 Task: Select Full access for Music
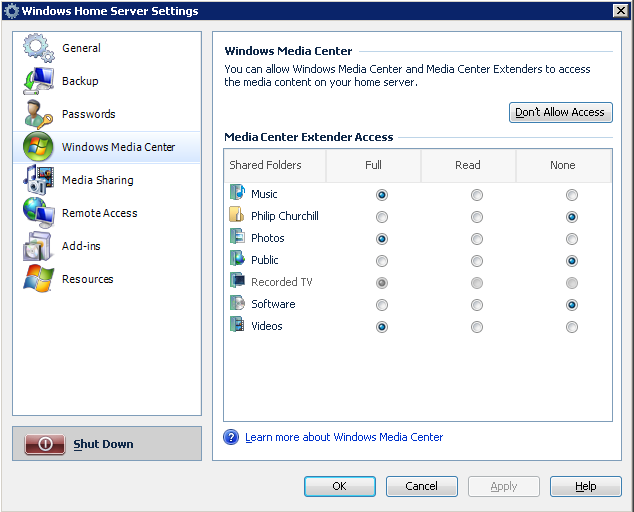pyautogui.click(x=382, y=195)
